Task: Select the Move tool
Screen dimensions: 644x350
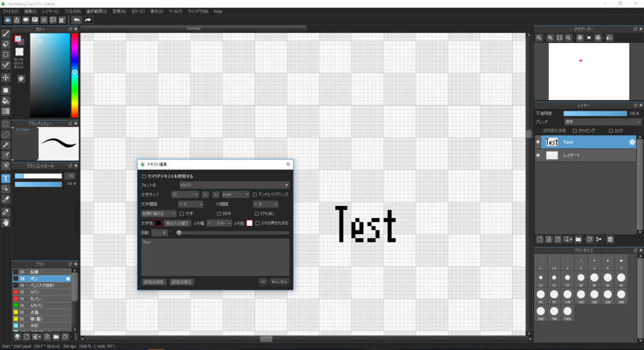Action: pos(6,77)
